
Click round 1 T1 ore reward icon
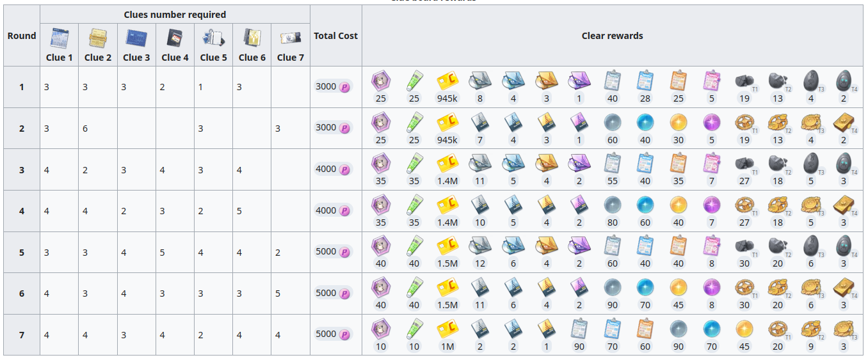click(744, 80)
